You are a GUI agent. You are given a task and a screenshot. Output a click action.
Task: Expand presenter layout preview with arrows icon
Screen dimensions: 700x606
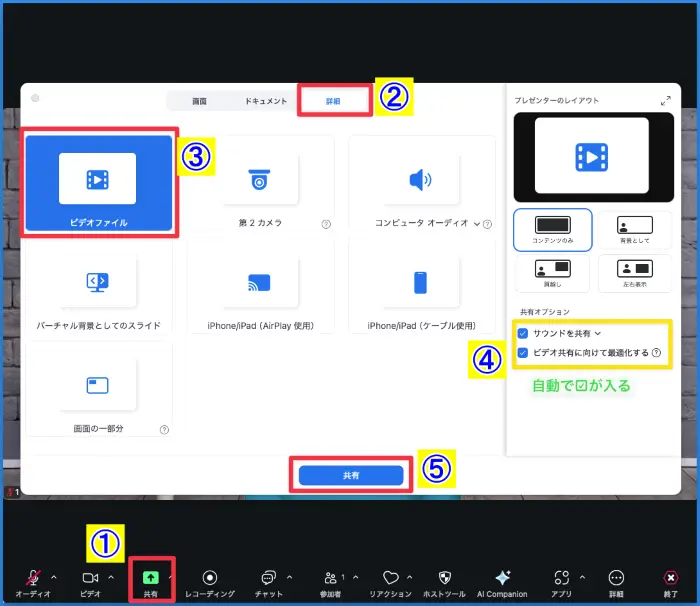(x=666, y=101)
